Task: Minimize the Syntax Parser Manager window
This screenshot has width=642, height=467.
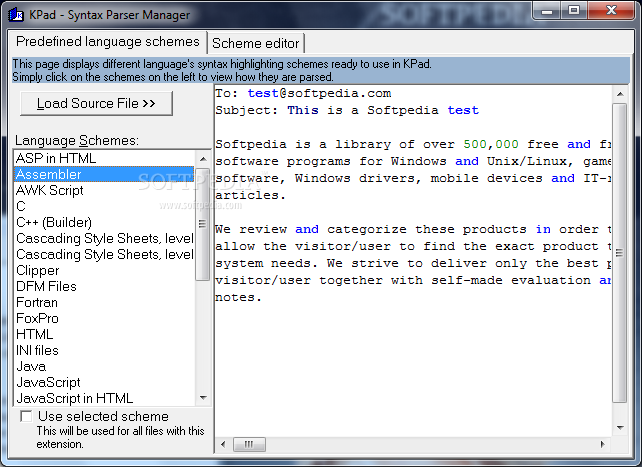Action: pyautogui.click(x=547, y=11)
